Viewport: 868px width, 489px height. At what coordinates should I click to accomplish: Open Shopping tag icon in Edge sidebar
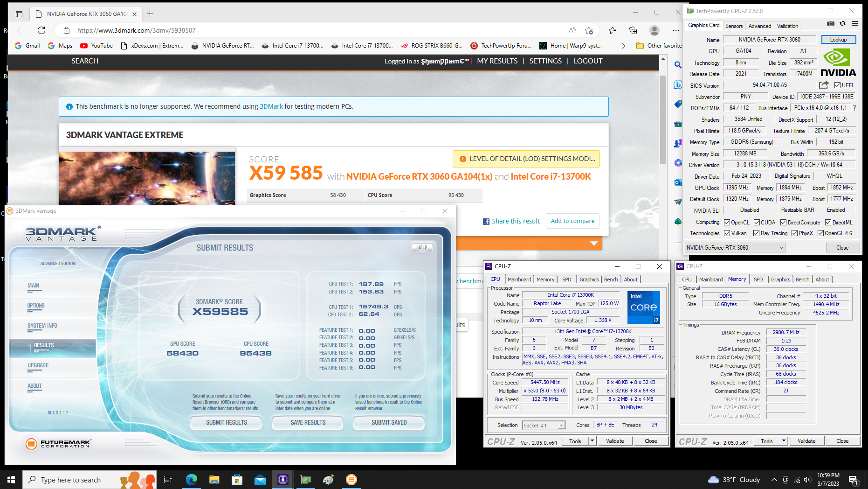tap(678, 104)
